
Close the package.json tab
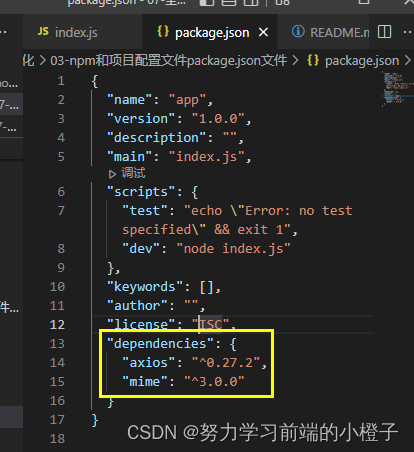coord(263,32)
